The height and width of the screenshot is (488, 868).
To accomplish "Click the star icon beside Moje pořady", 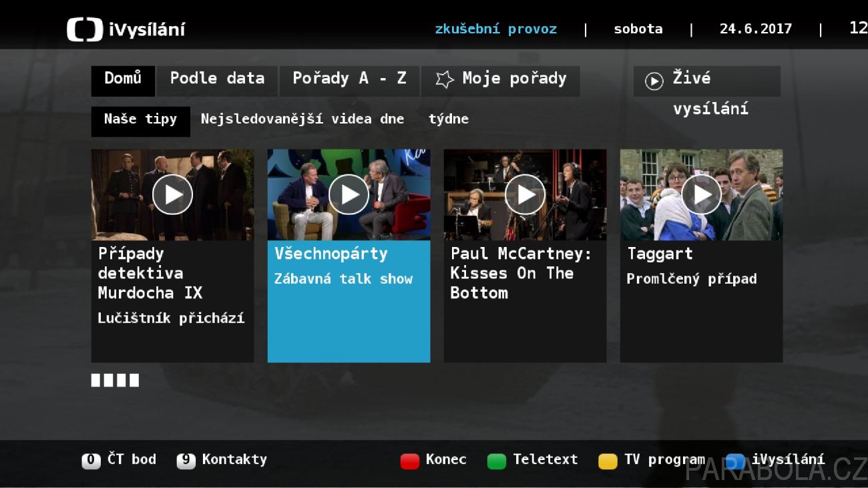I will (445, 79).
